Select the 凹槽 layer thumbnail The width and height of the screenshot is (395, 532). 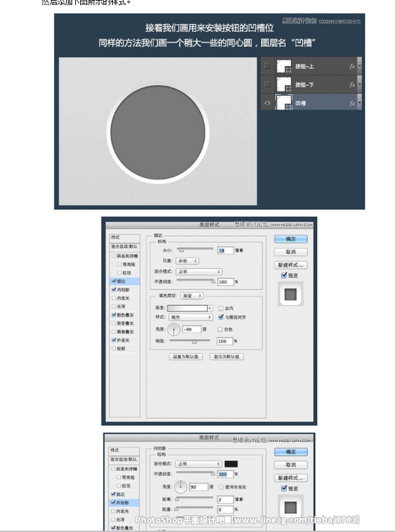[284, 102]
